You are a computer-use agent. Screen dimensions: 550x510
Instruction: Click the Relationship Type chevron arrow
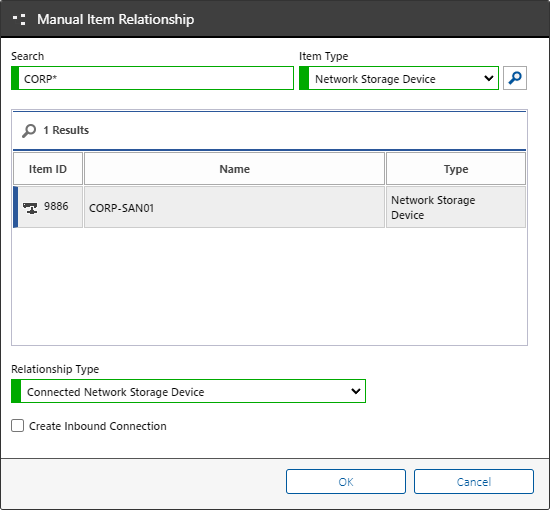pyautogui.click(x=356, y=391)
